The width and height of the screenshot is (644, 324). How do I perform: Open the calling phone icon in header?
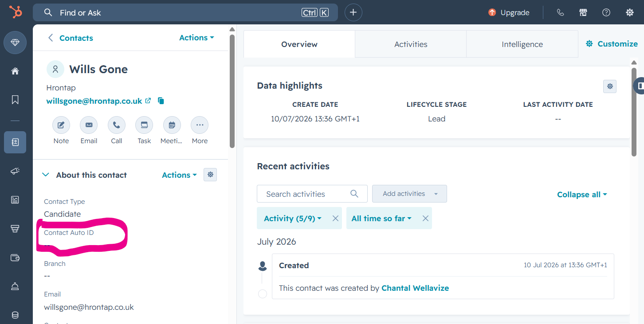[x=560, y=12]
